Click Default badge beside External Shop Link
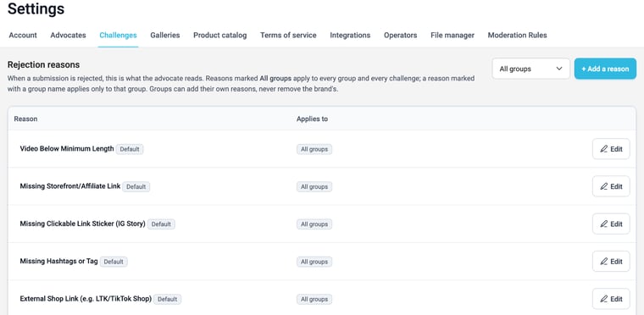The image size is (644, 315). [x=168, y=300]
